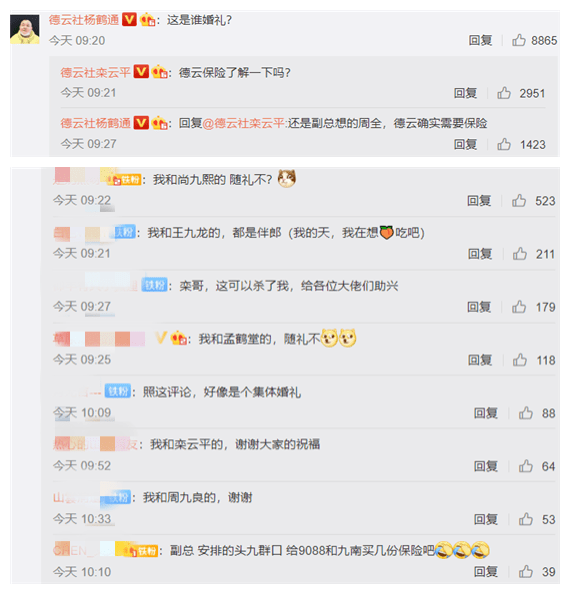Open 德云社杨鹤通 profile from top comment
Screen dimensions: 570x594
point(84,20)
